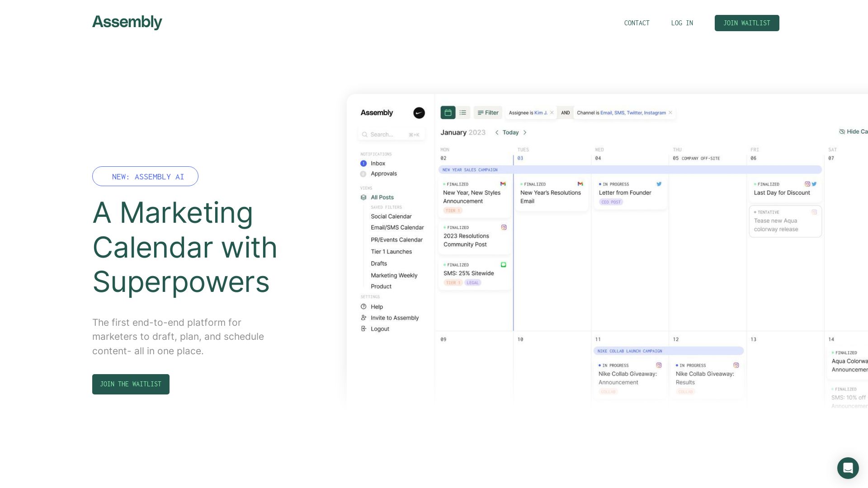
Task: Open the Intercom chat widget
Action: (848, 469)
